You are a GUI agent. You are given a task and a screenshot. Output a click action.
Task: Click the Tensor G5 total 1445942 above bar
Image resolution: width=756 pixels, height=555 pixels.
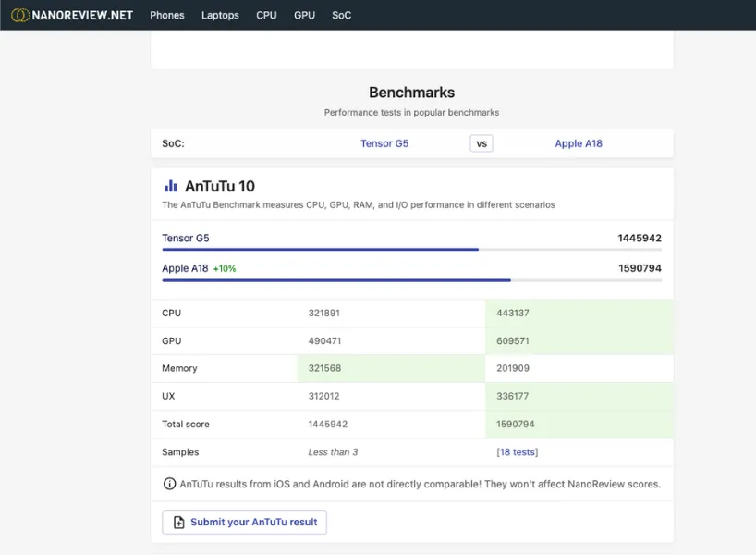coord(640,238)
